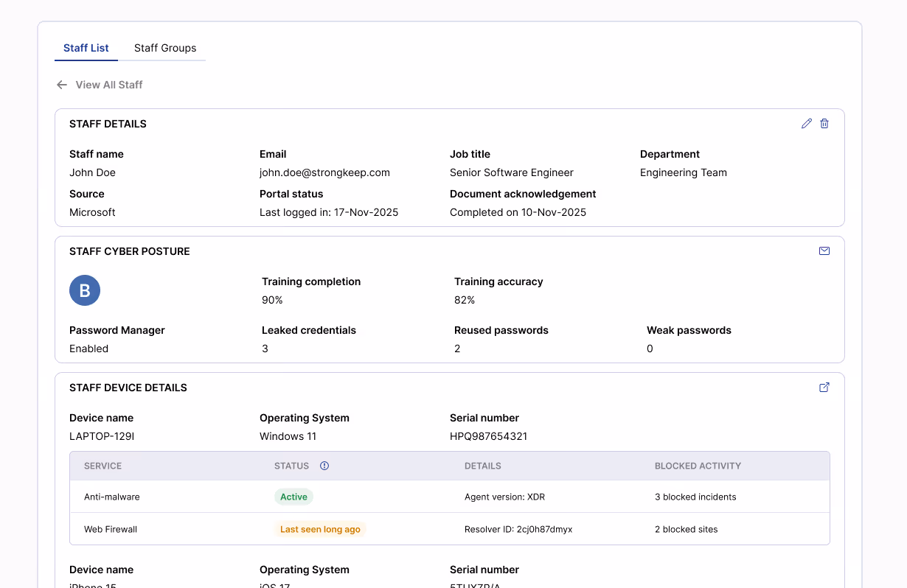This screenshot has height=588, width=907.
Task: Click the trash delete icon in Staff Details
Action: pos(824,124)
